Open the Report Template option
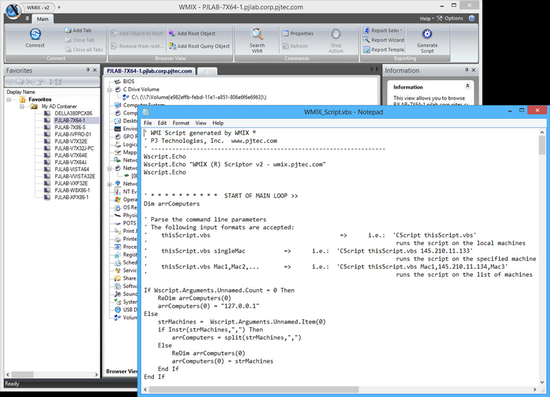Screen dimensions: 550x397 [383, 50]
